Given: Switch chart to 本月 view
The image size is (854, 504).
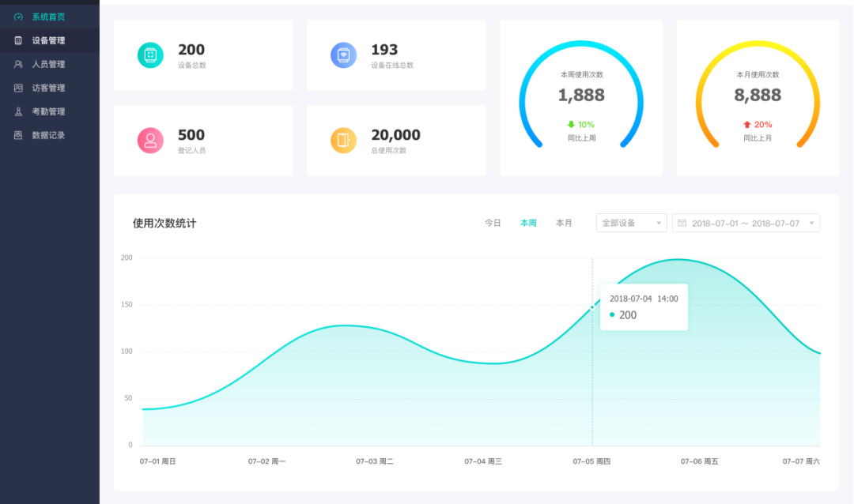Looking at the screenshot, I should pos(564,223).
